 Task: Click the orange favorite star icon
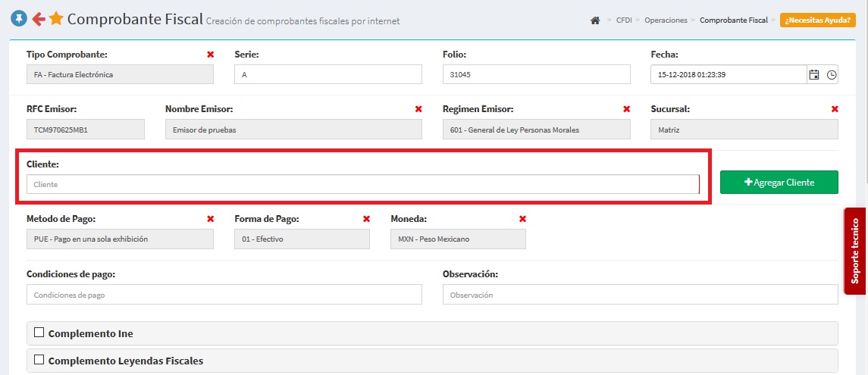(x=56, y=19)
